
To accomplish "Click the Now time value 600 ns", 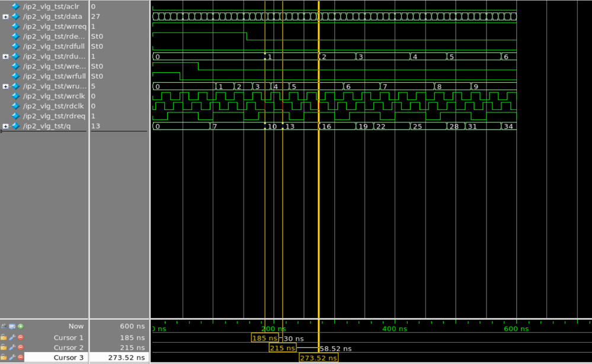I will [x=133, y=326].
